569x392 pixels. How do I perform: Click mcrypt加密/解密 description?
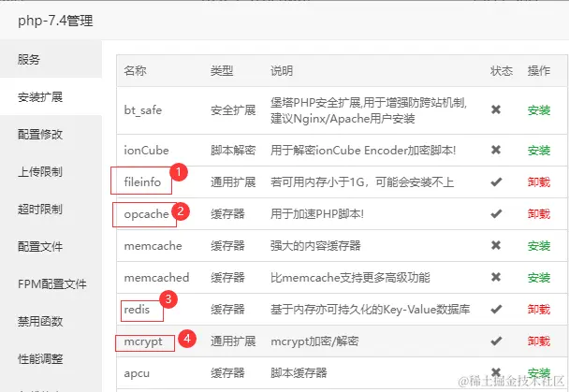pos(314,341)
